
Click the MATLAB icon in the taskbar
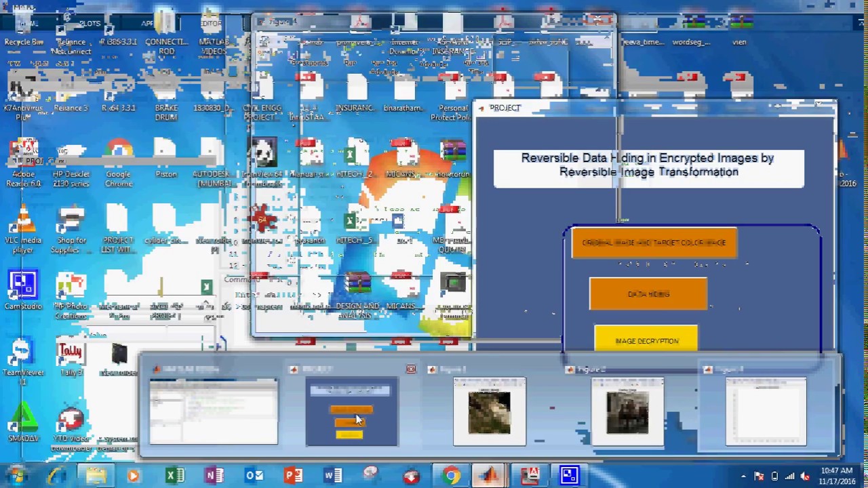(490, 476)
